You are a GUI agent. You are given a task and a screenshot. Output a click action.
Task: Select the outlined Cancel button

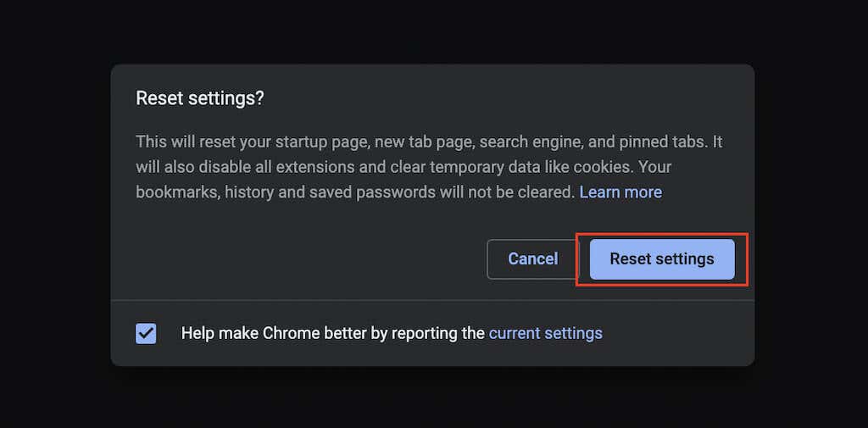point(532,259)
